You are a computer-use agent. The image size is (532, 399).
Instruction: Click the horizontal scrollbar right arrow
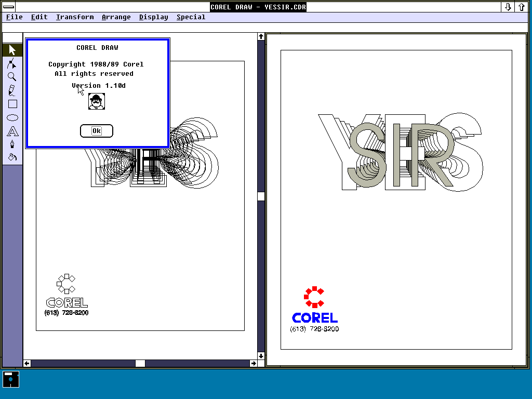[x=254, y=363]
